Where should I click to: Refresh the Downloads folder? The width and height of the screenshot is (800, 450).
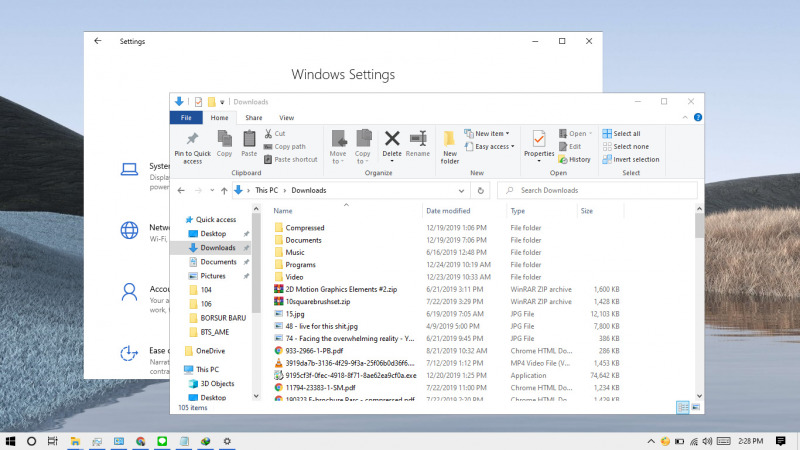[480, 190]
